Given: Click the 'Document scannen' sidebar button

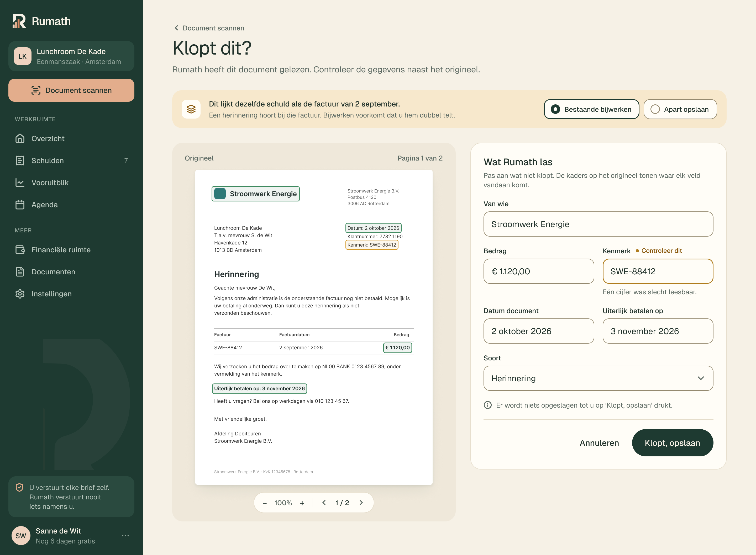Looking at the screenshot, I should 71,90.
